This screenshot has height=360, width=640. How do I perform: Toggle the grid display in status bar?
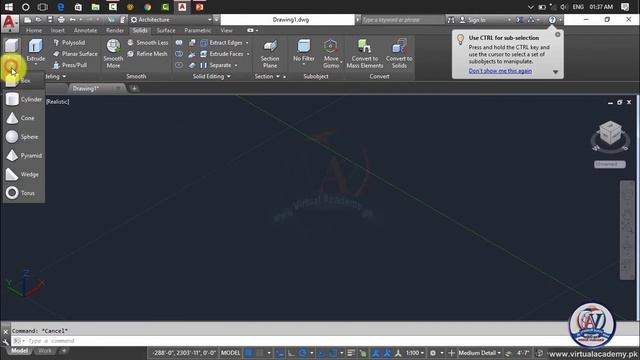249,353
